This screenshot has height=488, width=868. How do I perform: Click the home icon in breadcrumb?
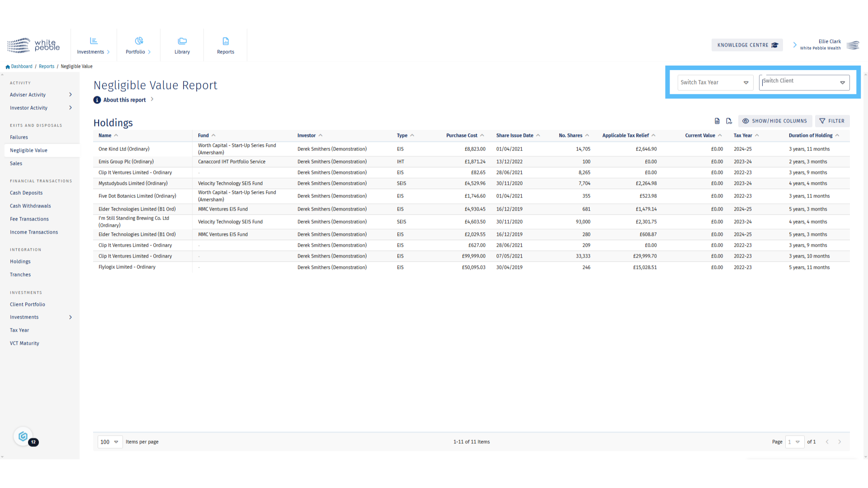(8, 66)
